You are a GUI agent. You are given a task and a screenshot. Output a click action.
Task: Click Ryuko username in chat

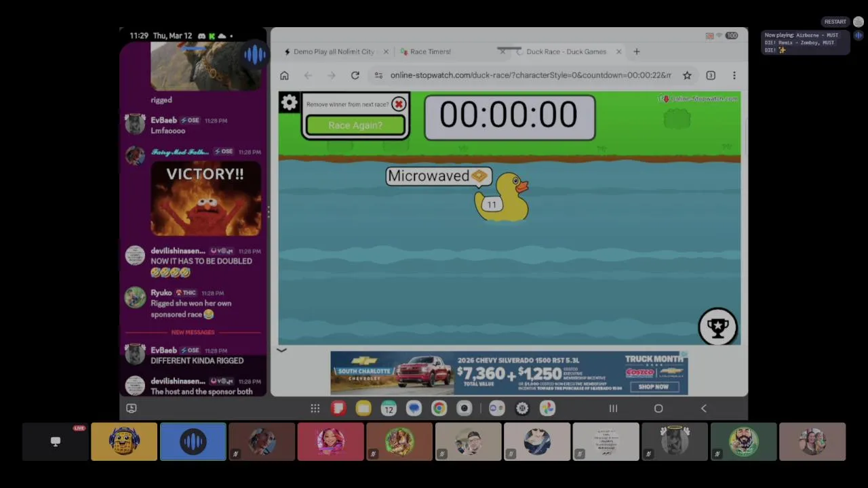(x=161, y=293)
